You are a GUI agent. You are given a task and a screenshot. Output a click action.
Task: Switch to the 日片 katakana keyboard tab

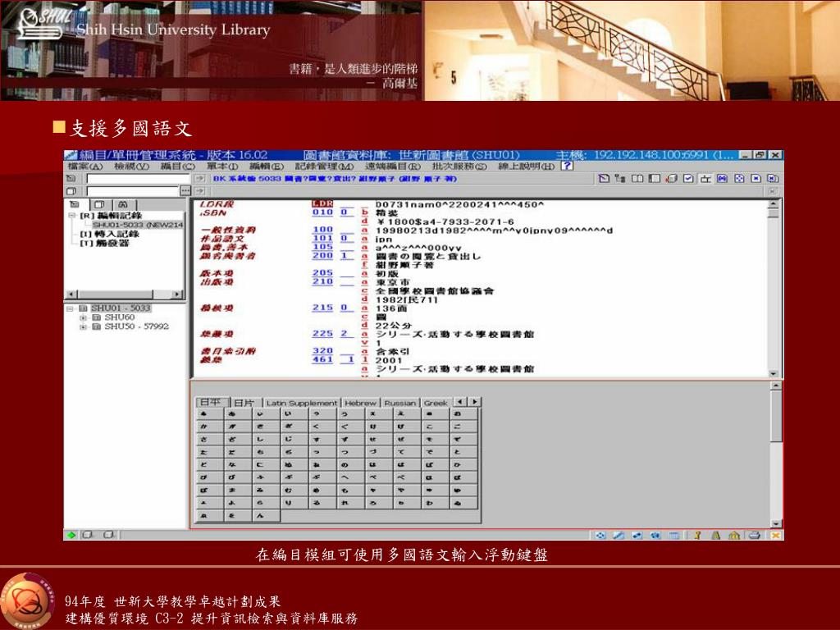[244, 402]
